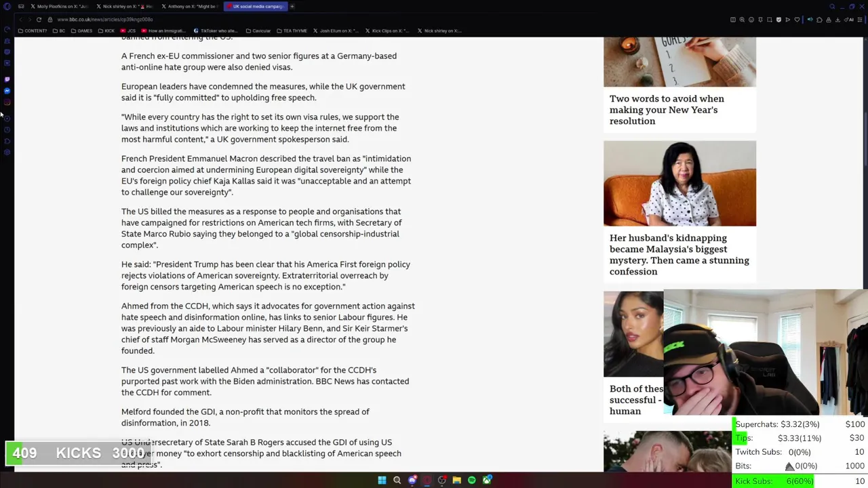Open 'Her husband's kidnapping' Malaysia article
The image size is (868, 488).
click(679, 255)
